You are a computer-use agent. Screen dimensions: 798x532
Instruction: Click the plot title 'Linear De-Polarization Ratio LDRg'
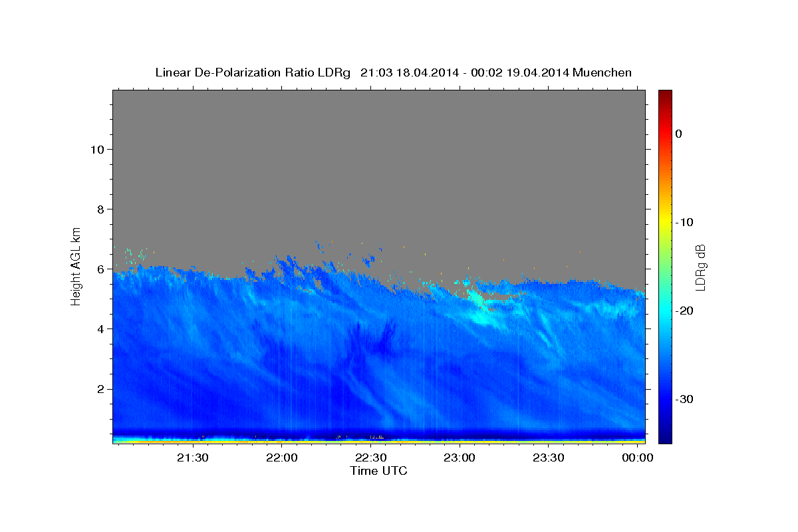(252, 72)
